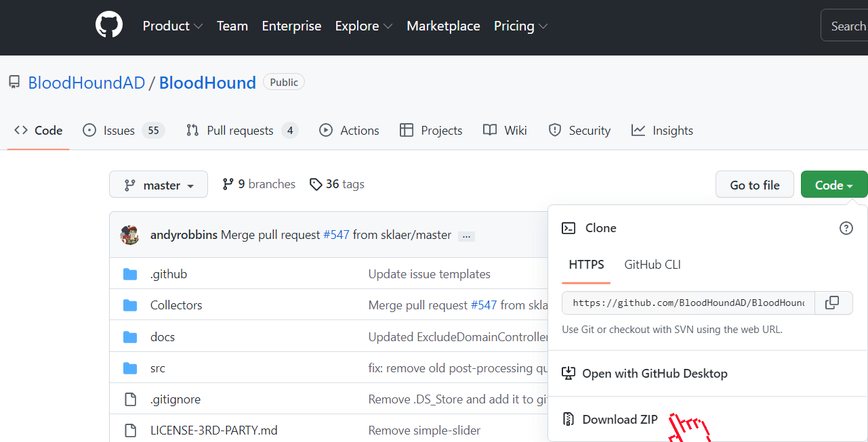
Task: Open pull request #547 link in latest commit
Action: pyautogui.click(x=335, y=235)
